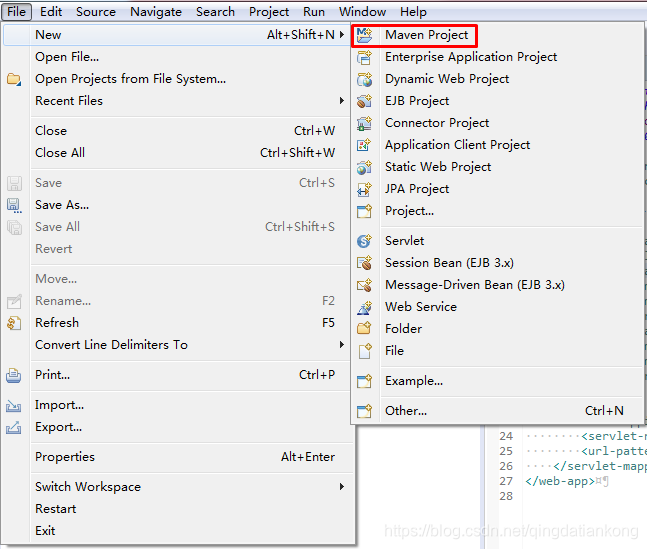Click the Rename pencil icon

tap(14, 301)
